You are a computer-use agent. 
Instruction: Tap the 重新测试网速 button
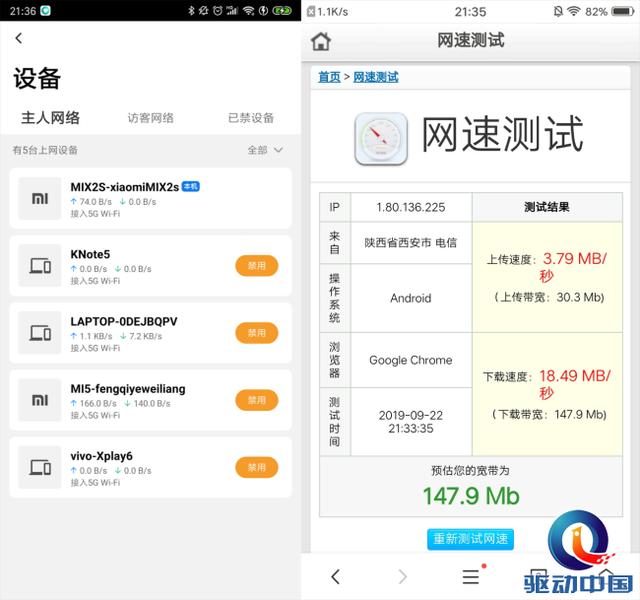[x=470, y=539]
